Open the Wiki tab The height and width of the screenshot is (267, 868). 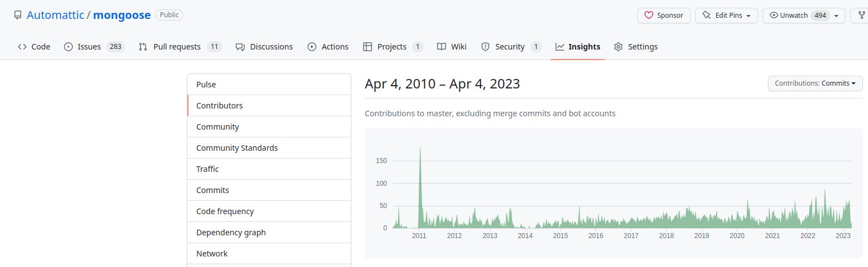(452, 47)
